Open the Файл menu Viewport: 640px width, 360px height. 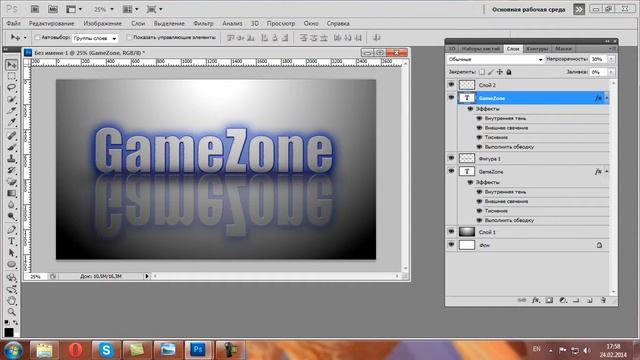13,23
